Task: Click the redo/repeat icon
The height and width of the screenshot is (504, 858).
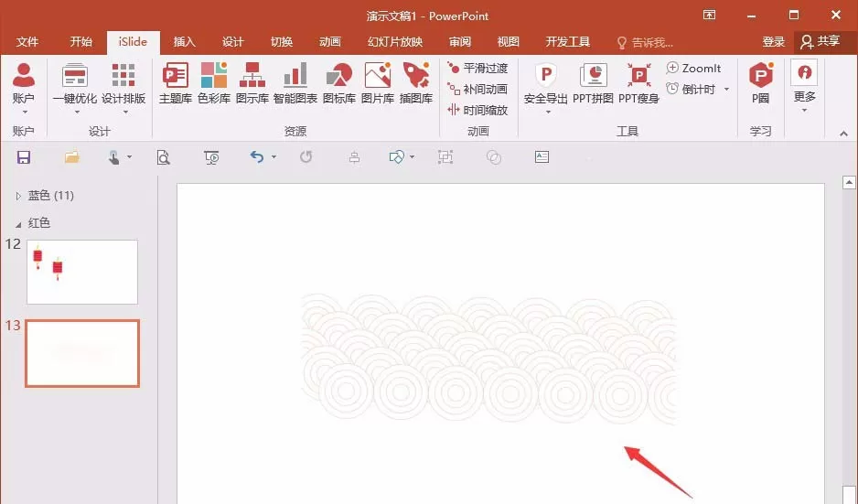Action: [306, 157]
